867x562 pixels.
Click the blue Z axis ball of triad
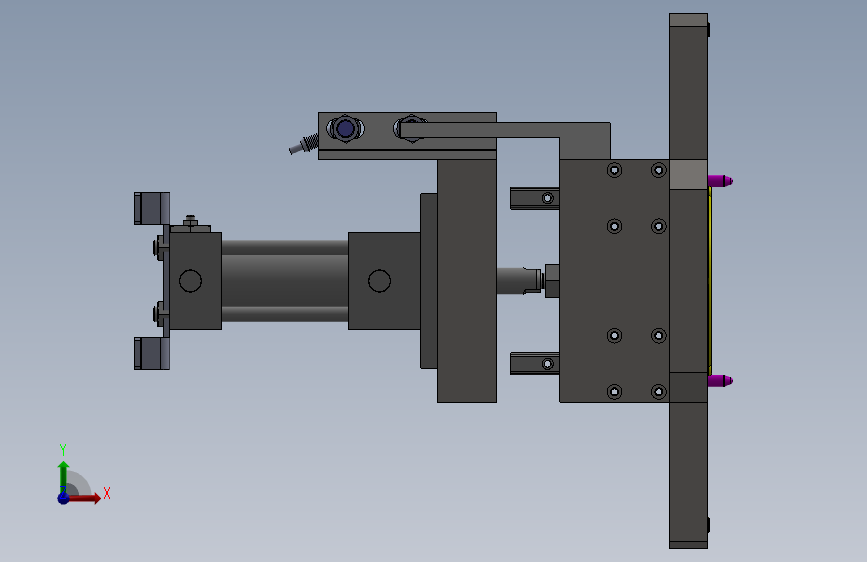pos(63,498)
